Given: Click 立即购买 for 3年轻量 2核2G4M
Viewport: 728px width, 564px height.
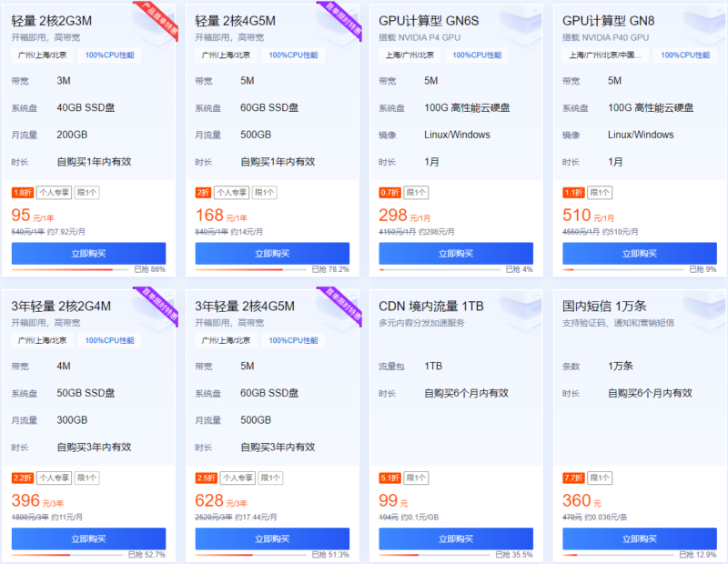Looking at the screenshot, I should pyautogui.click(x=88, y=539).
